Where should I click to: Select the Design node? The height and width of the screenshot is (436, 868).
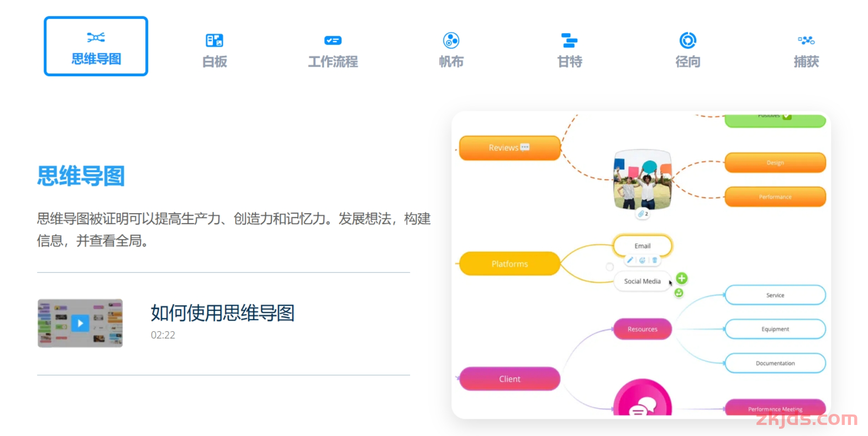(x=775, y=163)
